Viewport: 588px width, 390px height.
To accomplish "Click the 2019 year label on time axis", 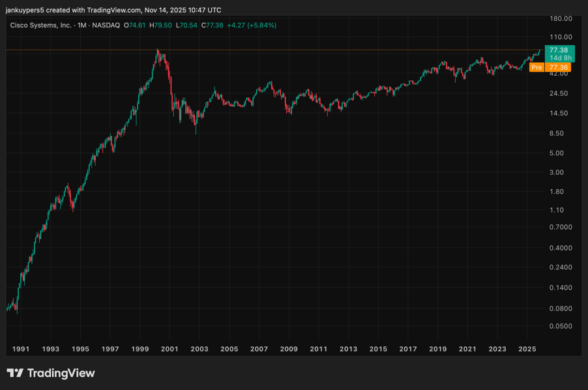I will (437, 349).
